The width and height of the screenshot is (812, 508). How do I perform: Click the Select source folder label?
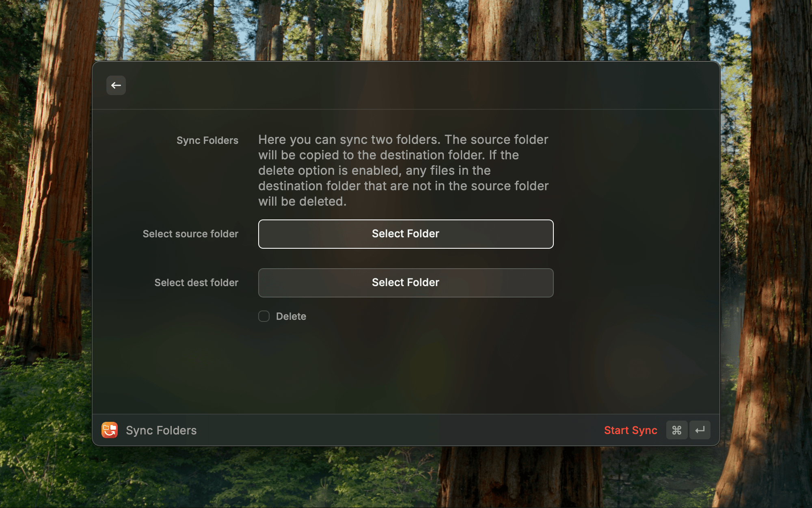tap(190, 234)
